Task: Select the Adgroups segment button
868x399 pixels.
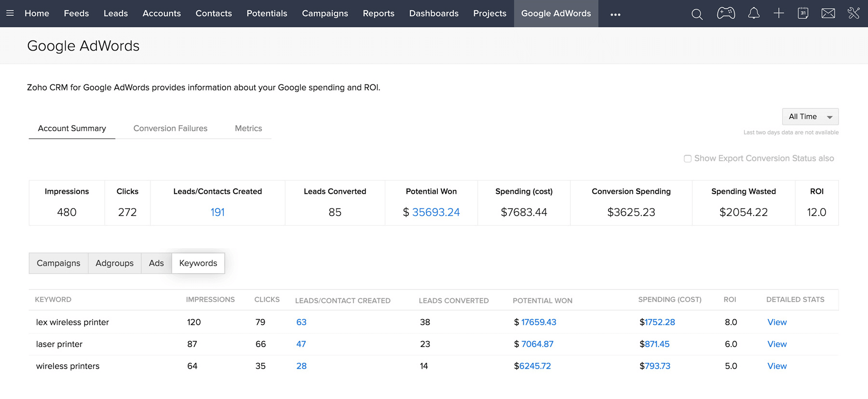Action: pyautogui.click(x=114, y=263)
